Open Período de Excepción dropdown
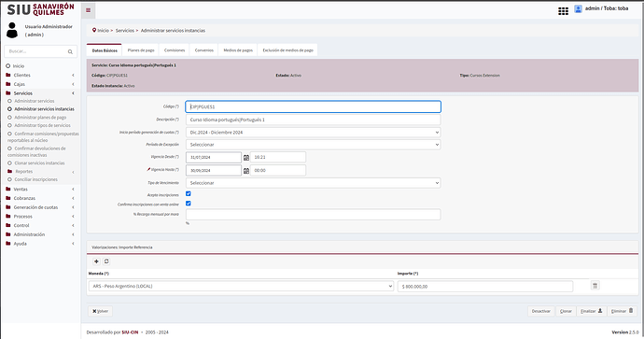The image size is (644, 339). (313, 145)
